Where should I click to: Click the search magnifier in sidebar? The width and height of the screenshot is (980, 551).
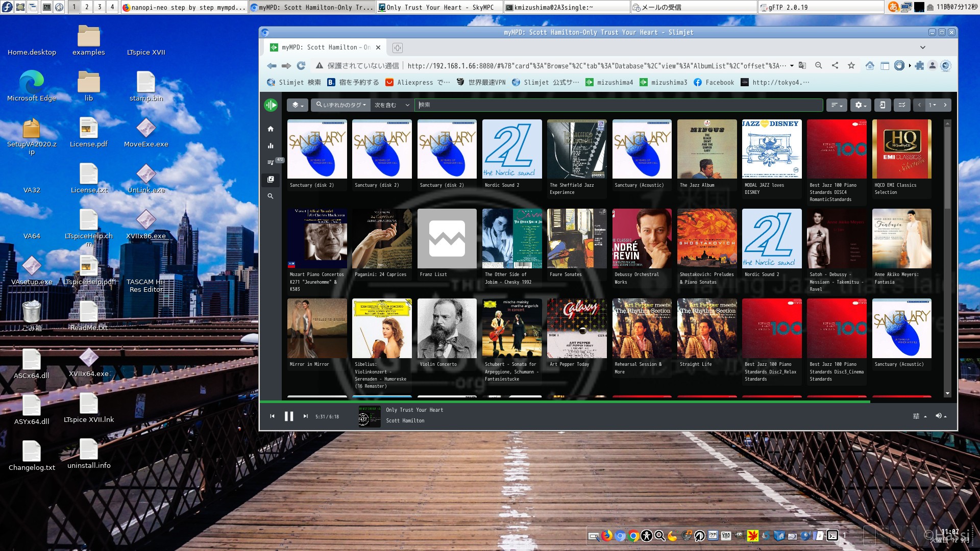tap(271, 196)
